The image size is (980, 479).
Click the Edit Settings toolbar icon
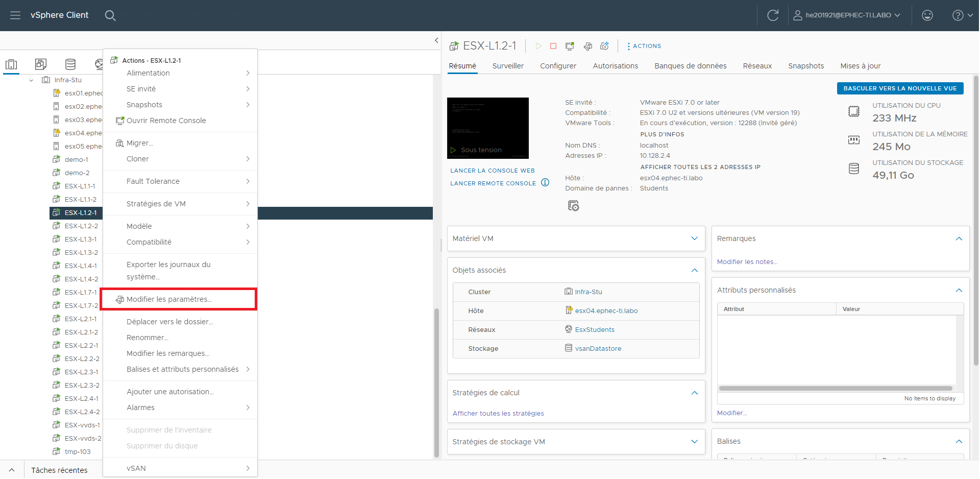point(587,46)
